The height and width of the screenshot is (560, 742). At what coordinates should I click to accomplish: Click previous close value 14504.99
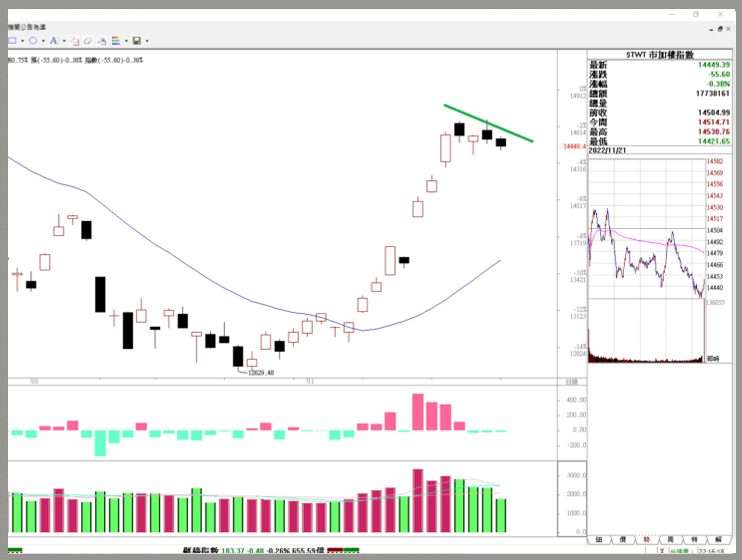tap(713, 113)
